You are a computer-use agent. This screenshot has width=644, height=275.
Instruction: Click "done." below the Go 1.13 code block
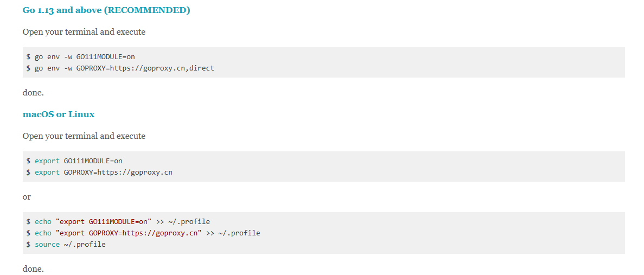click(33, 93)
